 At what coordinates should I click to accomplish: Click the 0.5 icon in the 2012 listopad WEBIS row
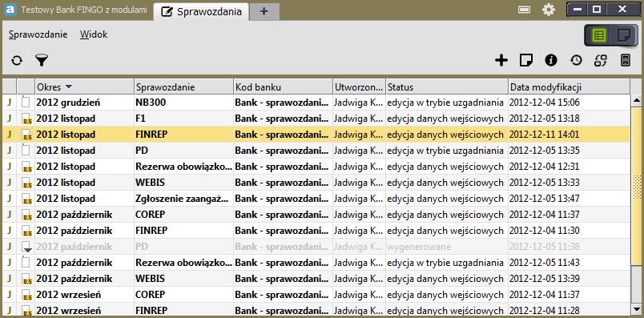point(26,183)
